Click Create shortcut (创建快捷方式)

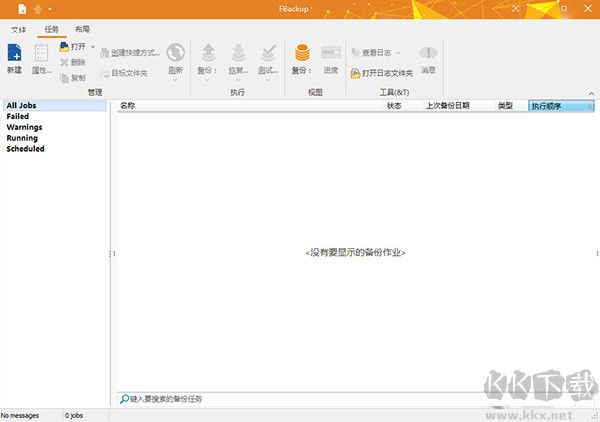(x=130, y=53)
